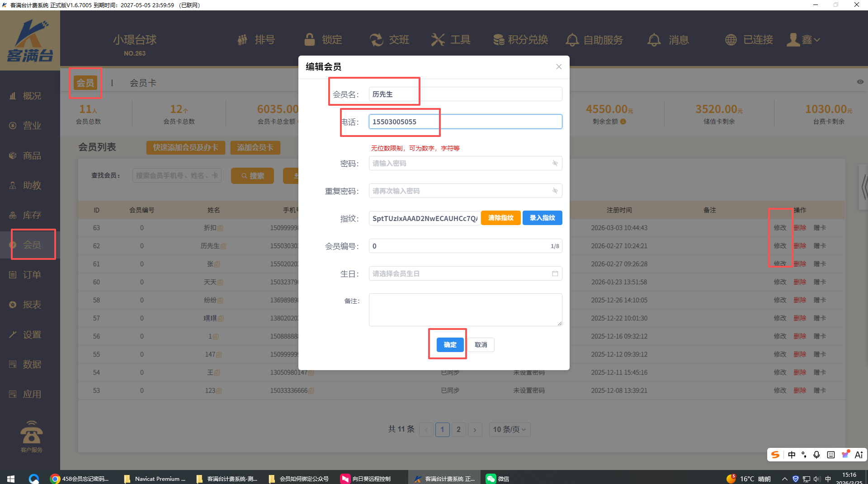This screenshot has width=868, height=484.
Task: Click the 锁定 lock icon
Action: pos(310,40)
